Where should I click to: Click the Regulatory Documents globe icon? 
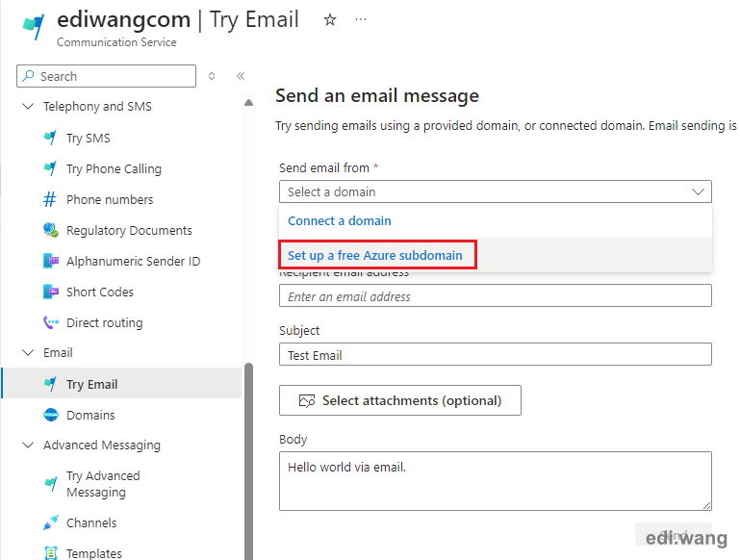[50, 230]
